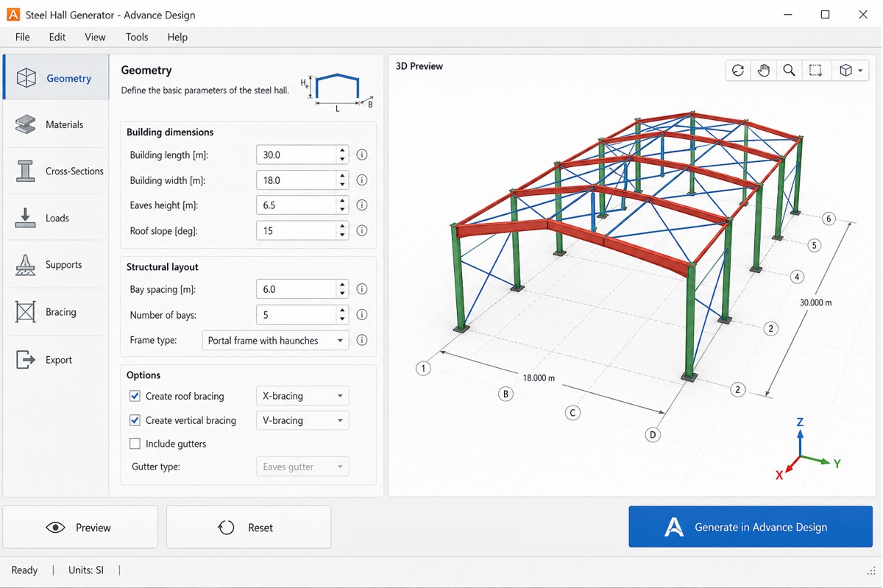Image resolution: width=883 pixels, height=588 pixels.
Task: Maximize the Steel Hall Generator window
Action: coord(826,14)
